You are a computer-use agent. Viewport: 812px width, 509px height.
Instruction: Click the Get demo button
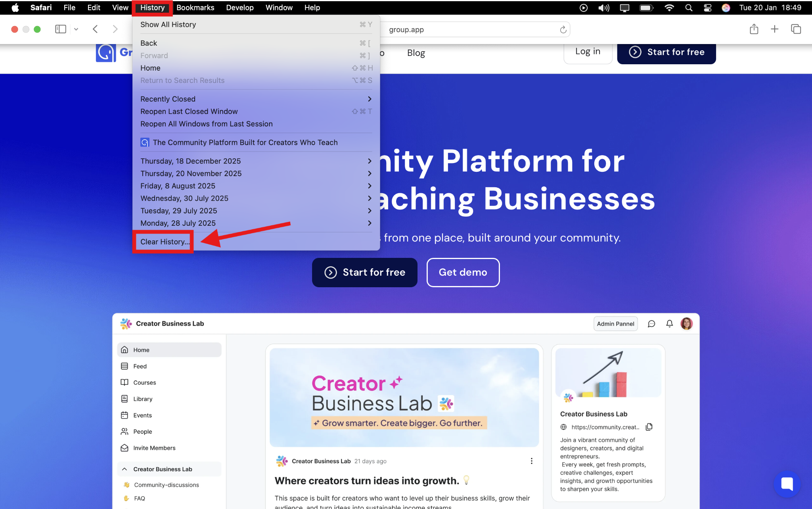(463, 272)
